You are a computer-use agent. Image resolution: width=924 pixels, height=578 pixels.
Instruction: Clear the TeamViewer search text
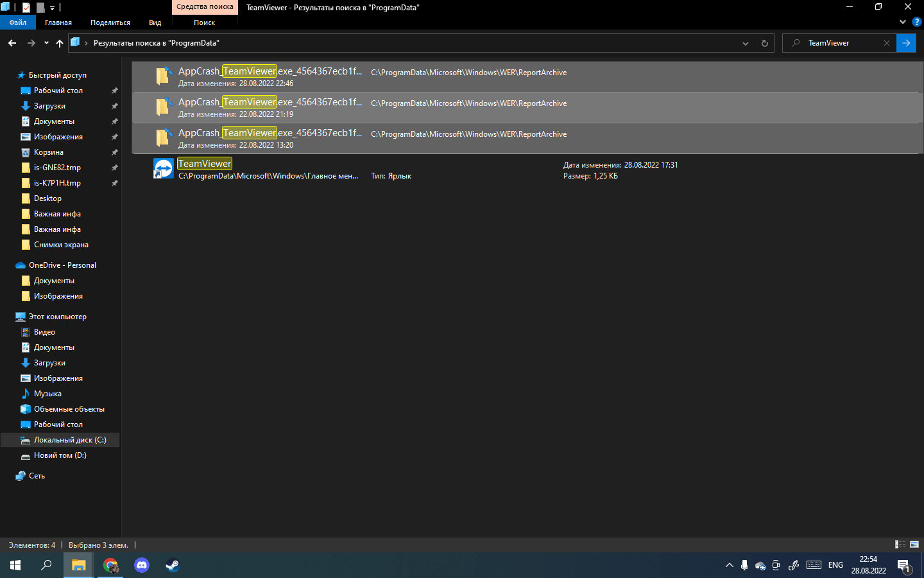click(x=887, y=43)
